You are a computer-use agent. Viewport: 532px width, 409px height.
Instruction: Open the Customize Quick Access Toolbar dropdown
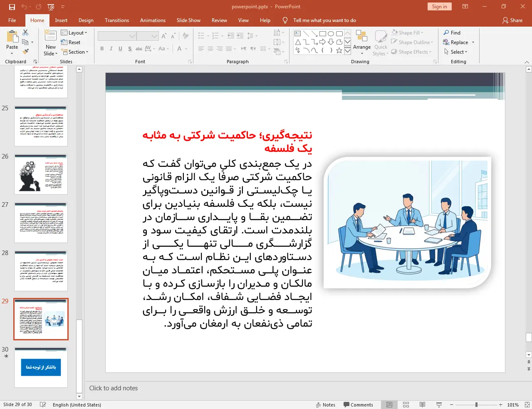pos(63,7)
